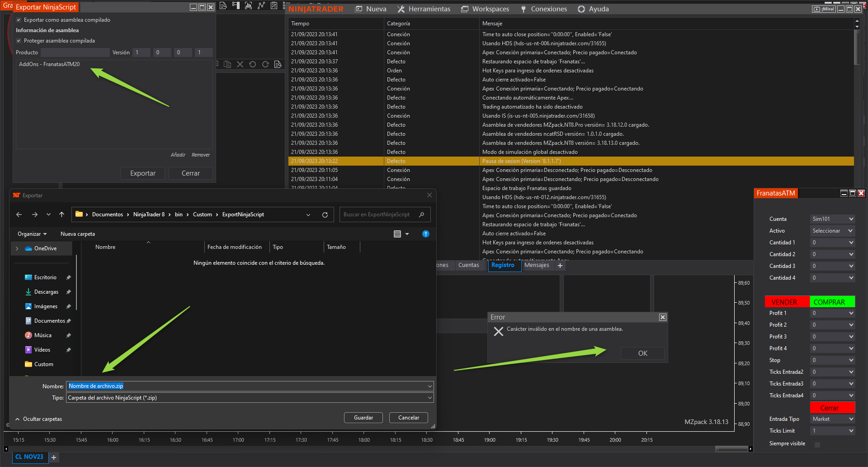Click the redo icon in editor toolbar

265,64
